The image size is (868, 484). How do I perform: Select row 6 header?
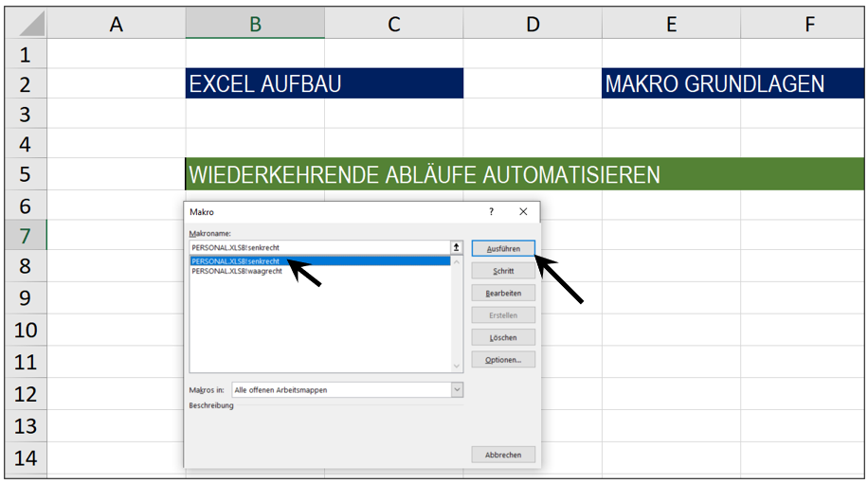point(26,206)
